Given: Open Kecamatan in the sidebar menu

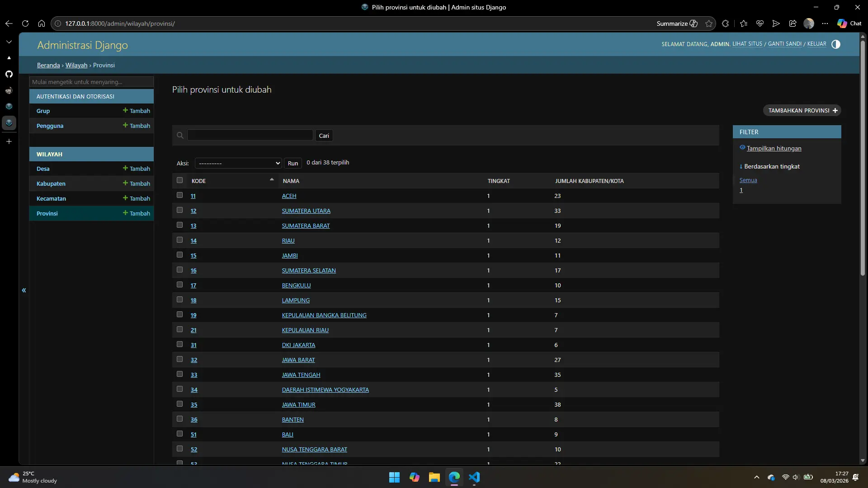Looking at the screenshot, I should (51, 198).
